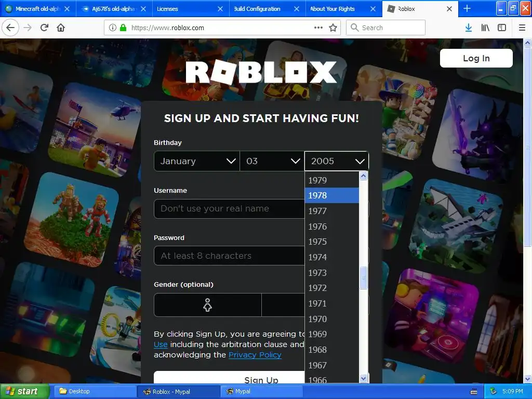
Task: Open the downloads arrow icon
Action: click(x=469, y=28)
